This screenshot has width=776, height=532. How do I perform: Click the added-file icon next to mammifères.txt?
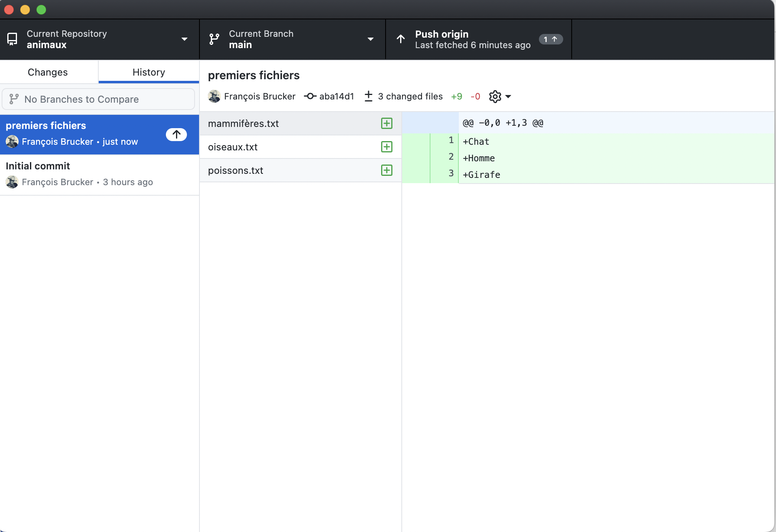point(386,123)
